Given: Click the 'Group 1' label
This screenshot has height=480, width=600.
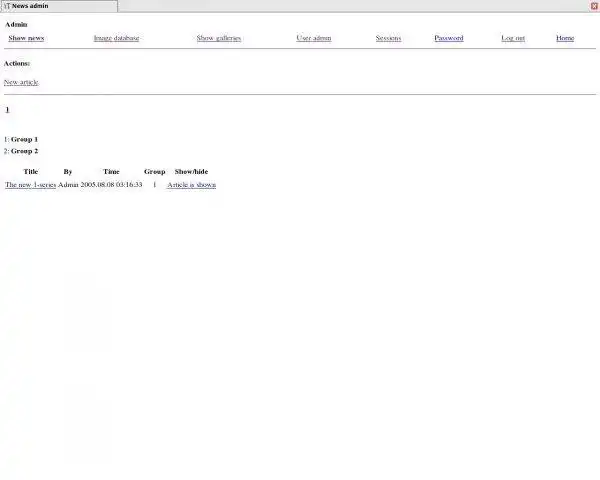Looking at the screenshot, I should [24, 139].
